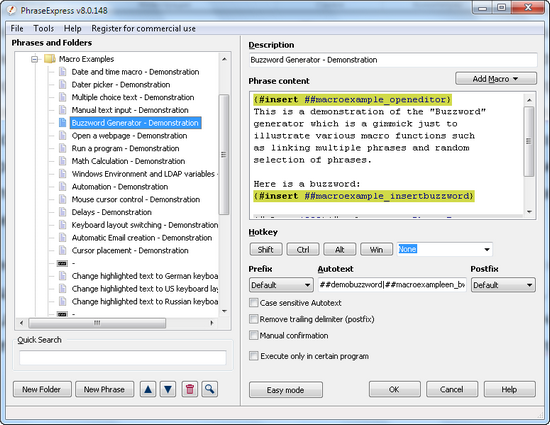This screenshot has width=550, height=425.
Task: Click the move down arrow icon button
Action: tap(168, 389)
